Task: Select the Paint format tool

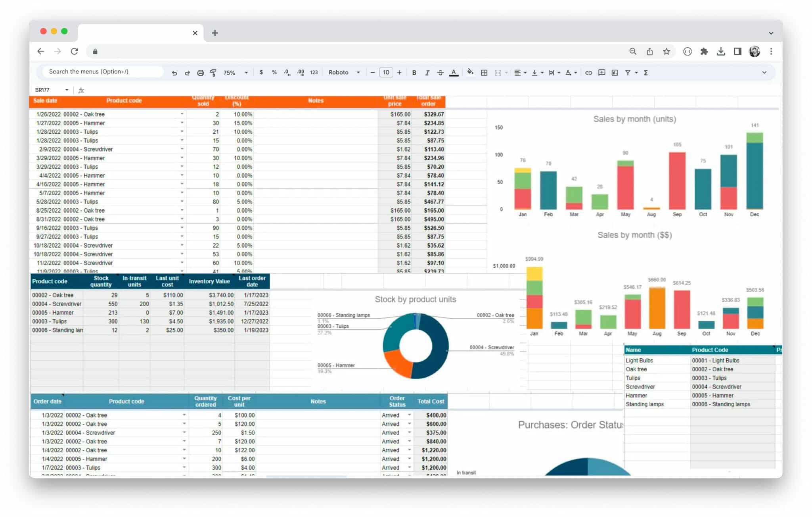Action: 213,73
